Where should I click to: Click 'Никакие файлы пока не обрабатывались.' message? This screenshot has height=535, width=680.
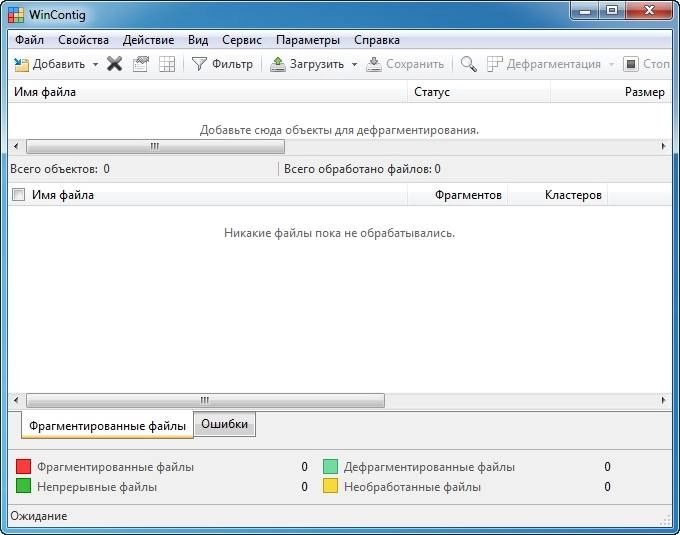(x=340, y=233)
